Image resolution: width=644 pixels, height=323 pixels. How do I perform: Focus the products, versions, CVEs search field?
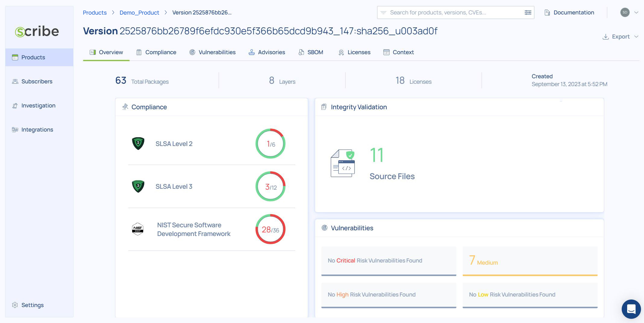(455, 12)
